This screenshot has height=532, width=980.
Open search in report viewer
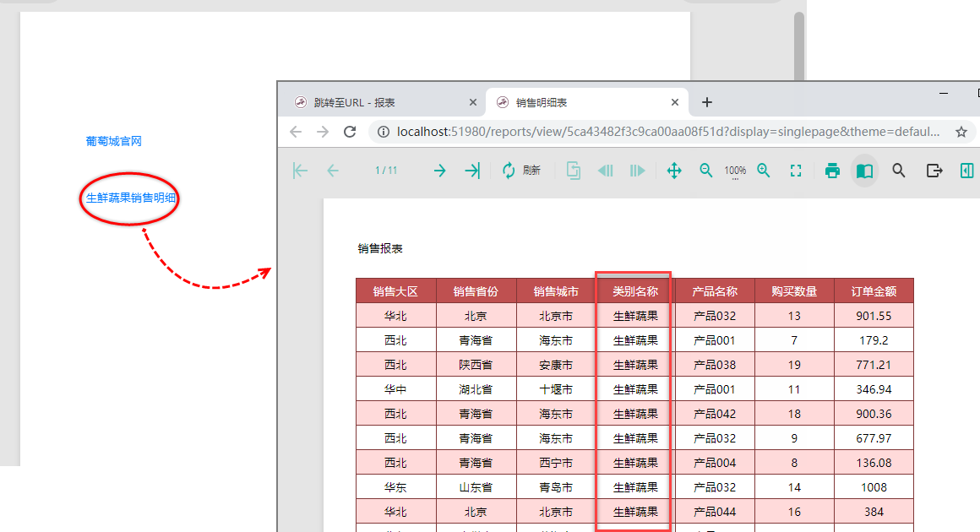[899, 171]
